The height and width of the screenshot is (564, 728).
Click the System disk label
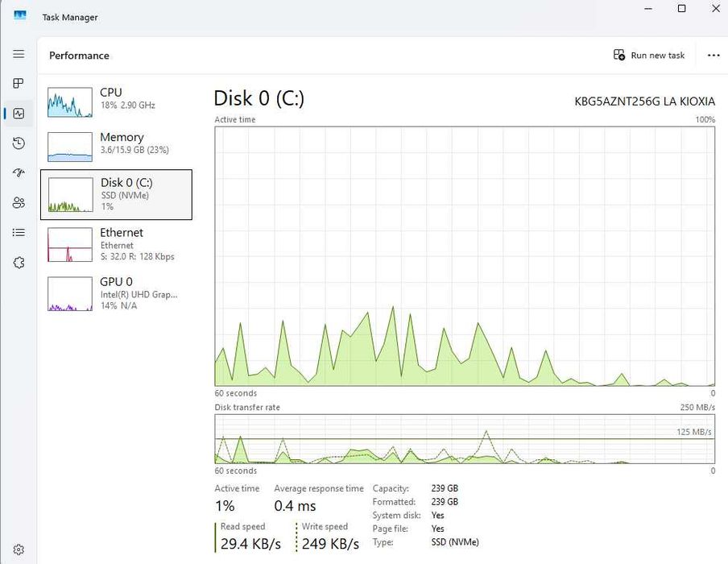[x=396, y=515]
